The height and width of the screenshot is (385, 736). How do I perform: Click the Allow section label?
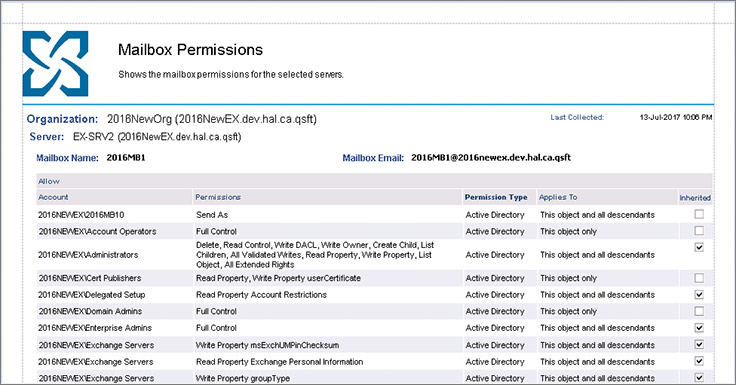[49, 181]
